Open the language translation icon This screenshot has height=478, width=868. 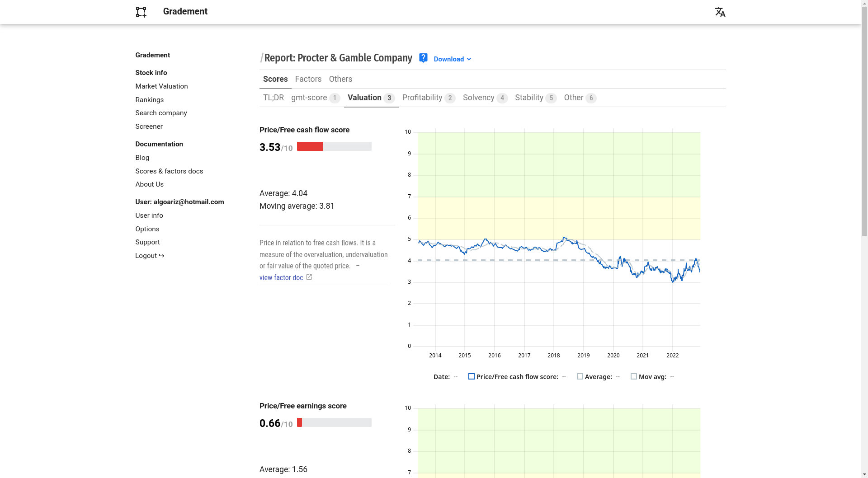pyautogui.click(x=720, y=12)
